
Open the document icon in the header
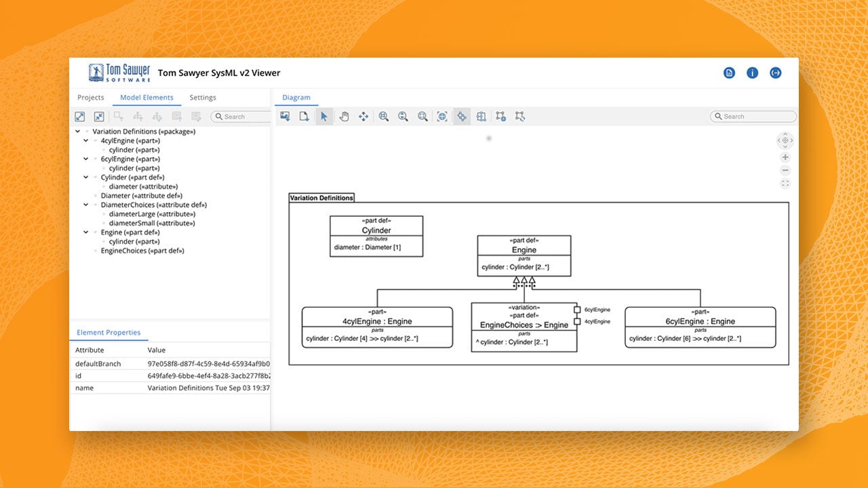[x=730, y=73]
